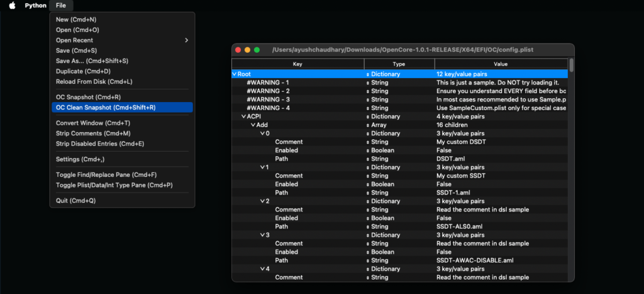Viewport: 644px width, 294px height.
Task: Choose Reload From Disk (Cmd+L)
Action: 122,81
